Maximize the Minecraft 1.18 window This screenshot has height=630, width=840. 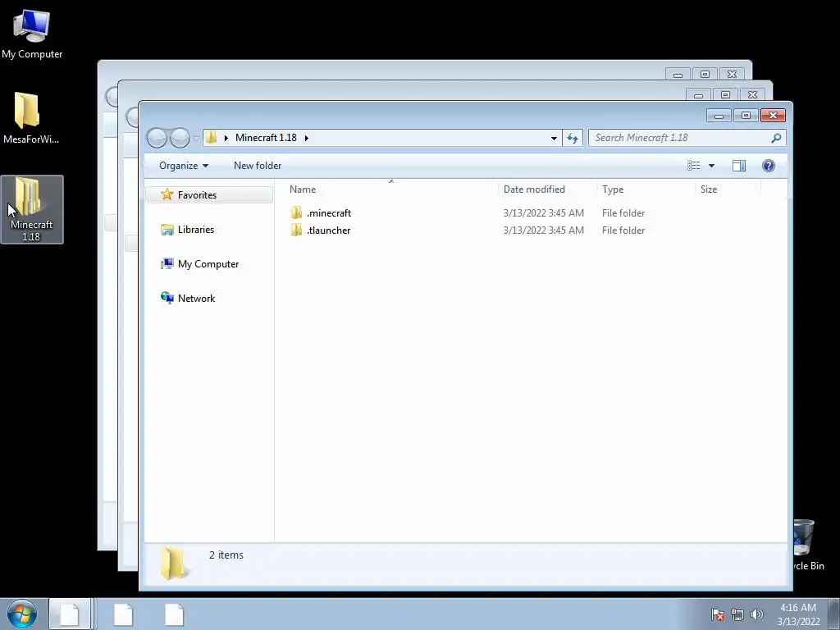(746, 115)
